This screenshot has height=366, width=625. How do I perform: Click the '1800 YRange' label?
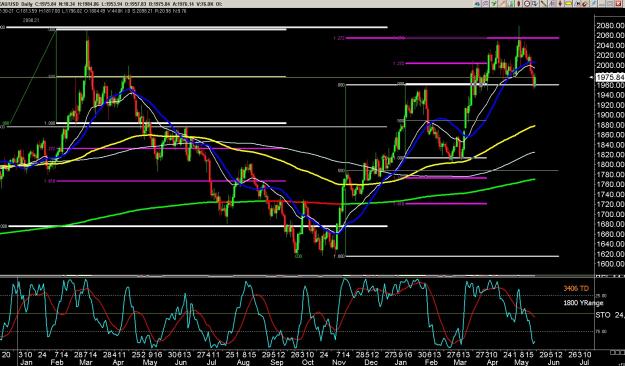(x=583, y=303)
